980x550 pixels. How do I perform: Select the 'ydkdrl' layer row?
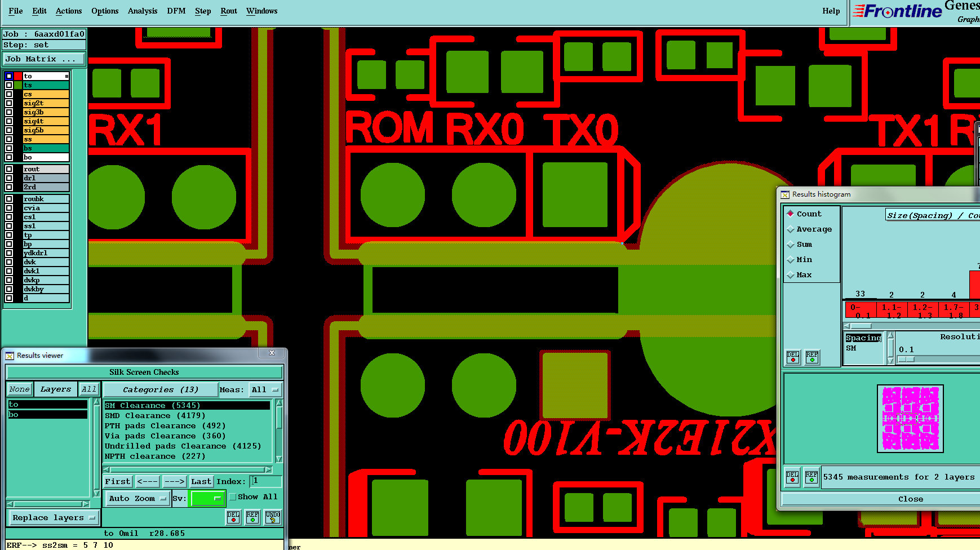[x=46, y=253]
